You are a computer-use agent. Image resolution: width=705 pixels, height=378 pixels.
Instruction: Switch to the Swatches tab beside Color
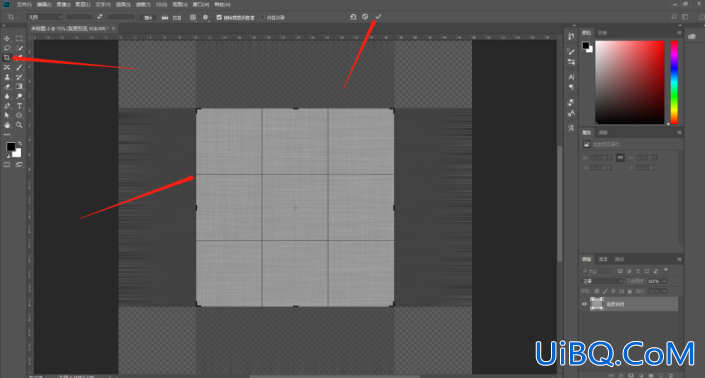tap(602, 32)
